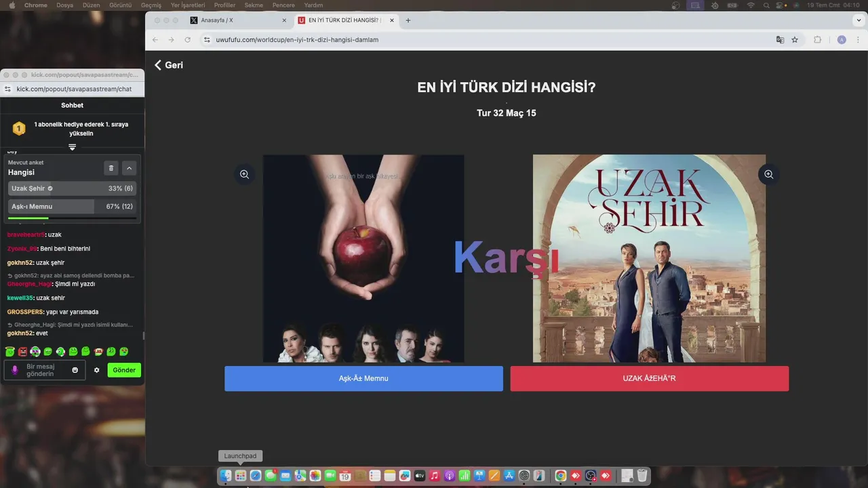Click the purple microphone icon in chat box
868x488 pixels.
pos(15,370)
